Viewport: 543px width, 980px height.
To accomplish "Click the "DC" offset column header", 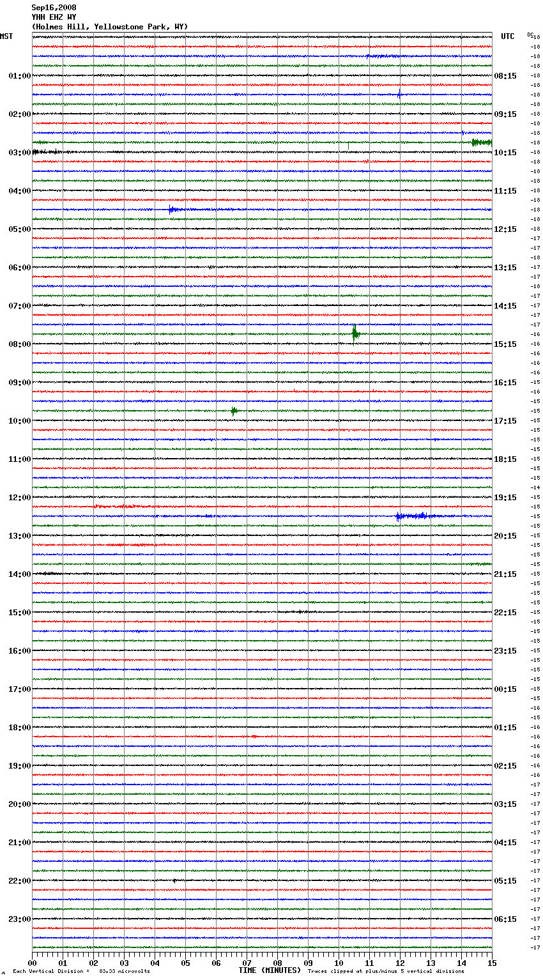I will pyautogui.click(x=530, y=34).
